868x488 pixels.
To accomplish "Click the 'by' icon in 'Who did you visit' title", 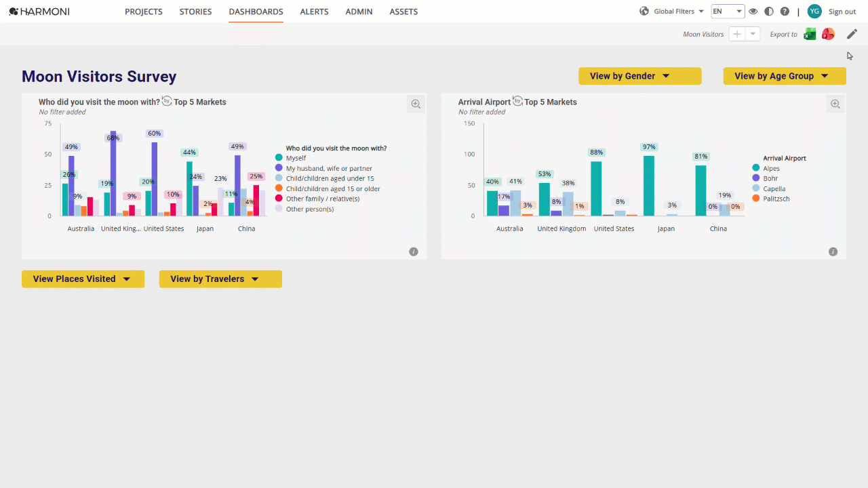I will tap(167, 101).
